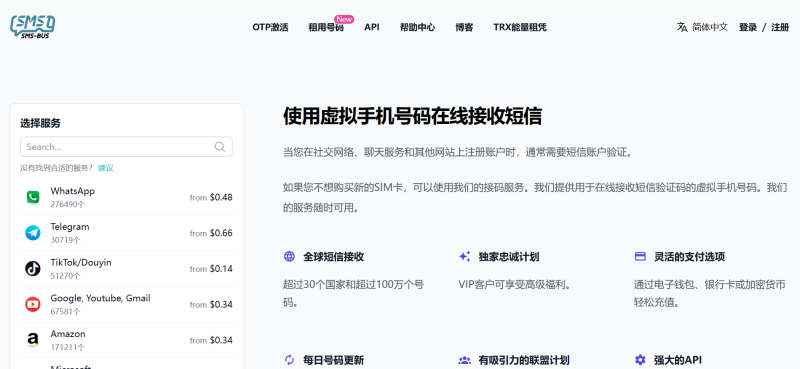Go to the API page
The width and height of the screenshot is (800, 369).
pyautogui.click(x=372, y=27)
